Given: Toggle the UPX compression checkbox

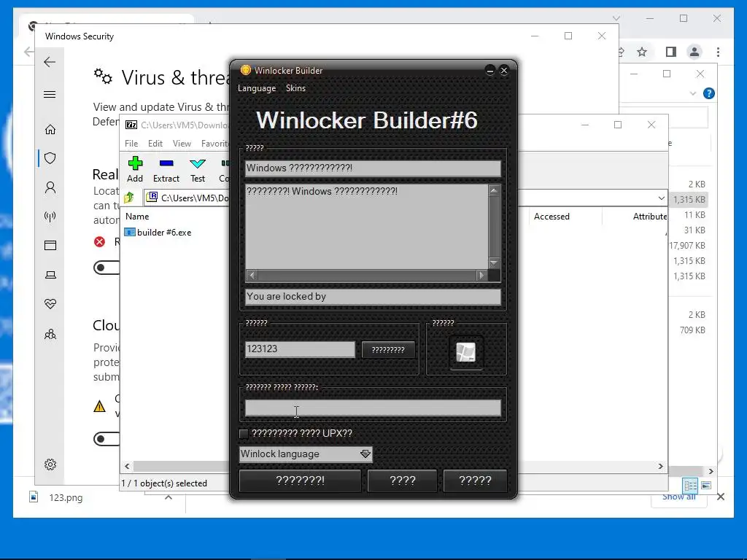Looking at the screenshot, I should pyautogui.click(x=244, y=434).
